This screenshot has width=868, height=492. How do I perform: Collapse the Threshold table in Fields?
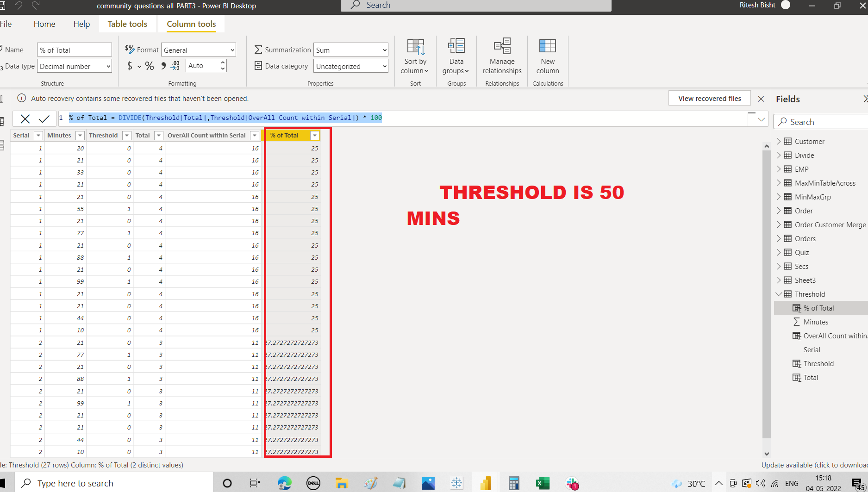[x=779, y=294]
